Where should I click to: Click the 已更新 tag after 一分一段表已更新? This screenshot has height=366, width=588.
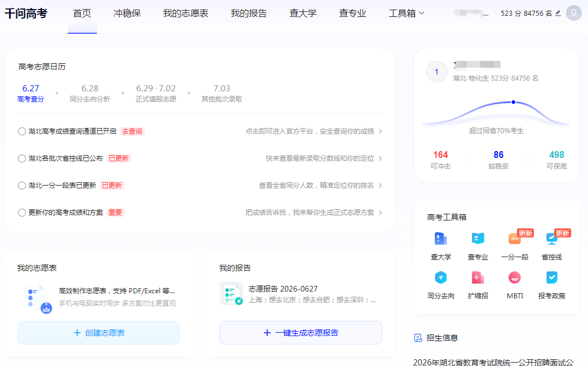pos(112,185)
